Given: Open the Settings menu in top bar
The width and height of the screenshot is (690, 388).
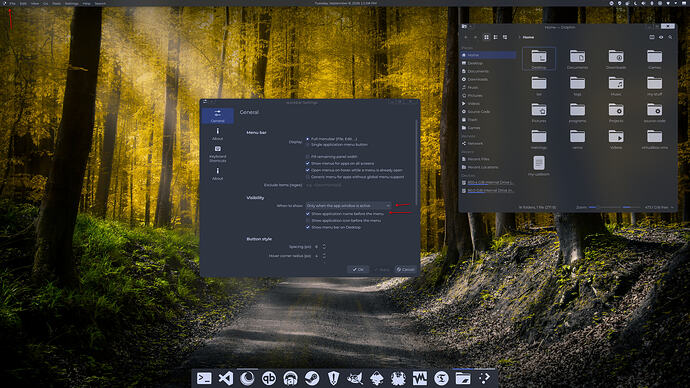Looking at the screenshot, I should [x=71, y=3].
